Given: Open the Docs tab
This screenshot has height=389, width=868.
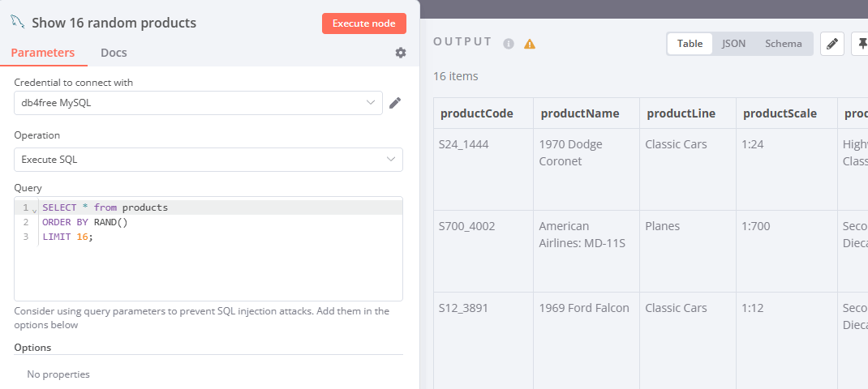Looking at the screenshot, I should pyautogui.click(x=114, y=53).
